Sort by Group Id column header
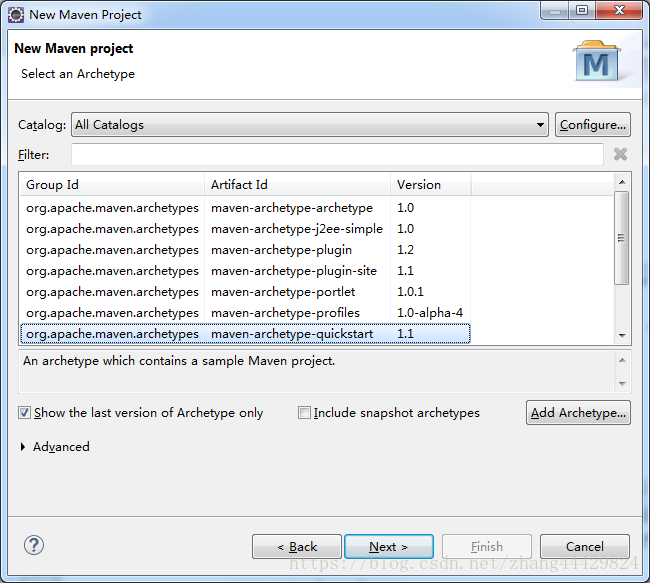The height and width of the screenshot is (583, 650). click(x=112, y=185)
